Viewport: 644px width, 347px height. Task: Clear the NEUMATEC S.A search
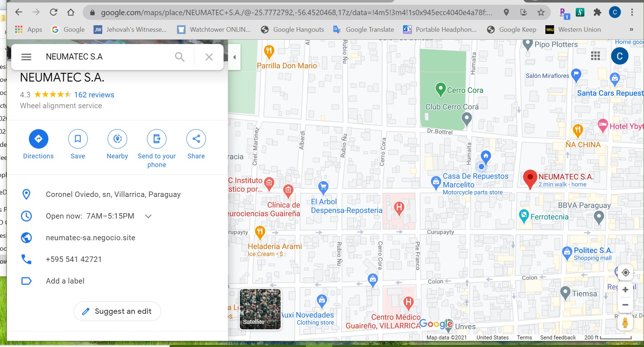pyautogui.click(x=209, y=57)
